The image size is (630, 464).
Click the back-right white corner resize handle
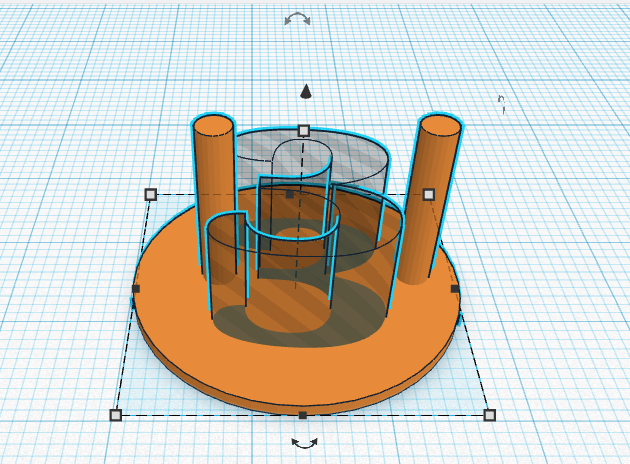429,194
